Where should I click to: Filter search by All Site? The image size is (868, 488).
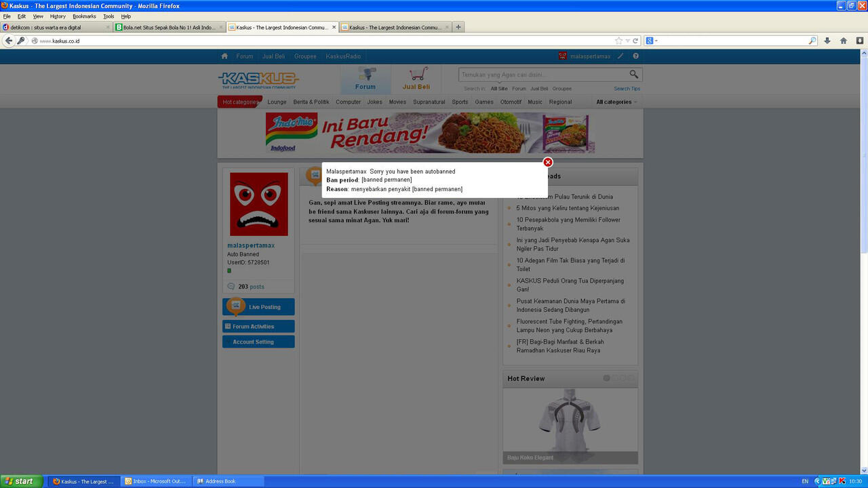coord(499,89)
